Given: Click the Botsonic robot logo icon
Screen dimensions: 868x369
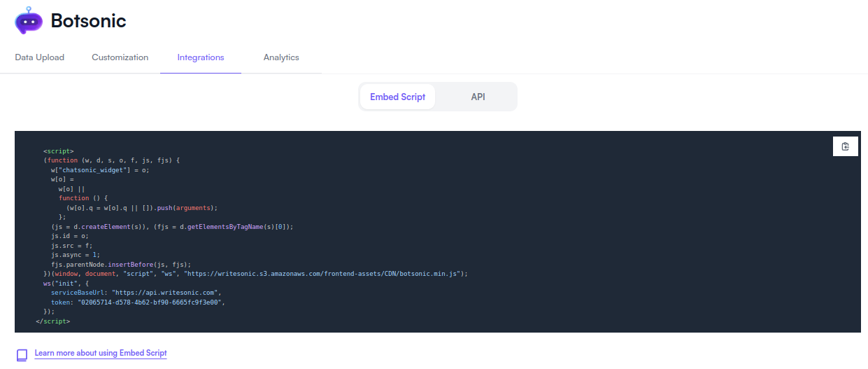Looking at the screenshot, I should [29, 20].
